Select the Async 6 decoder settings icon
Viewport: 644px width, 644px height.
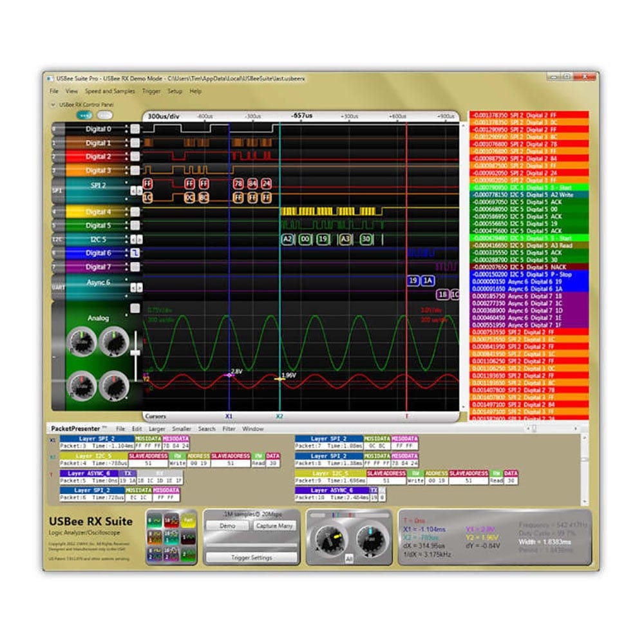coord(135,286)
